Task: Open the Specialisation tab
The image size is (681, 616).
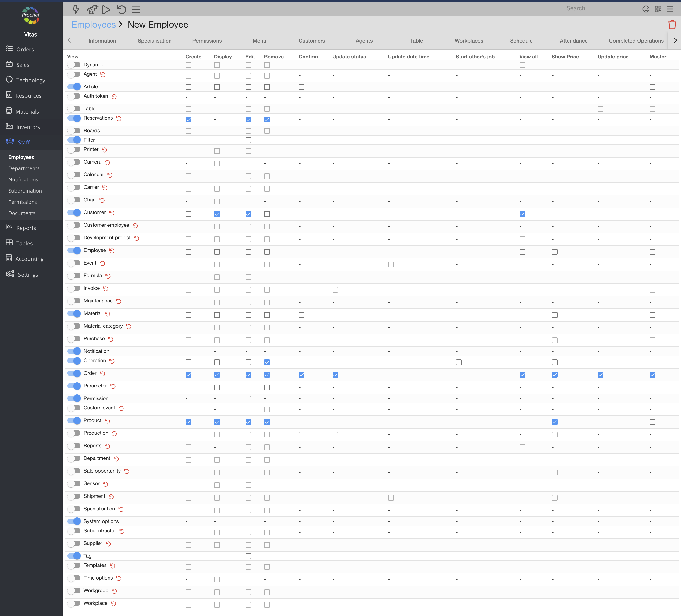Action: click(x=154, y=41)
